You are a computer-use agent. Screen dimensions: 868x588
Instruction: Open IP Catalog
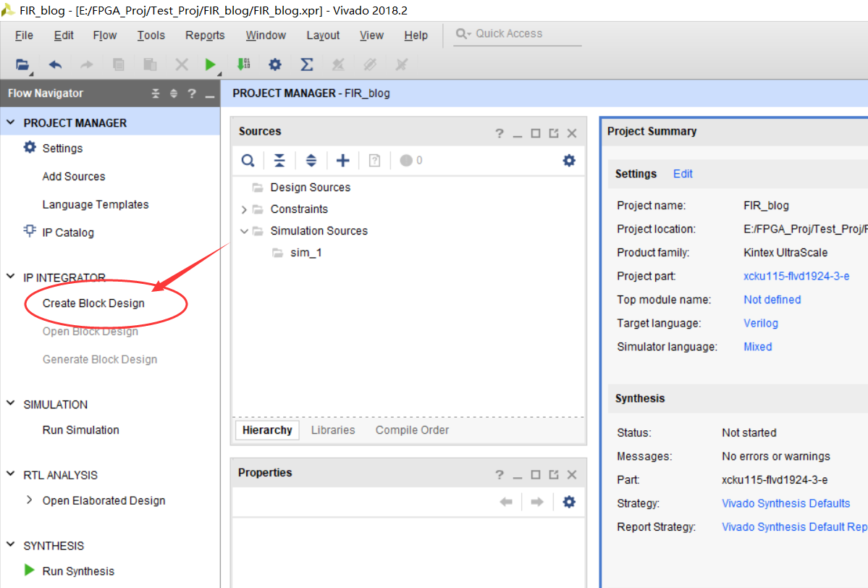[x=68, y=232]
